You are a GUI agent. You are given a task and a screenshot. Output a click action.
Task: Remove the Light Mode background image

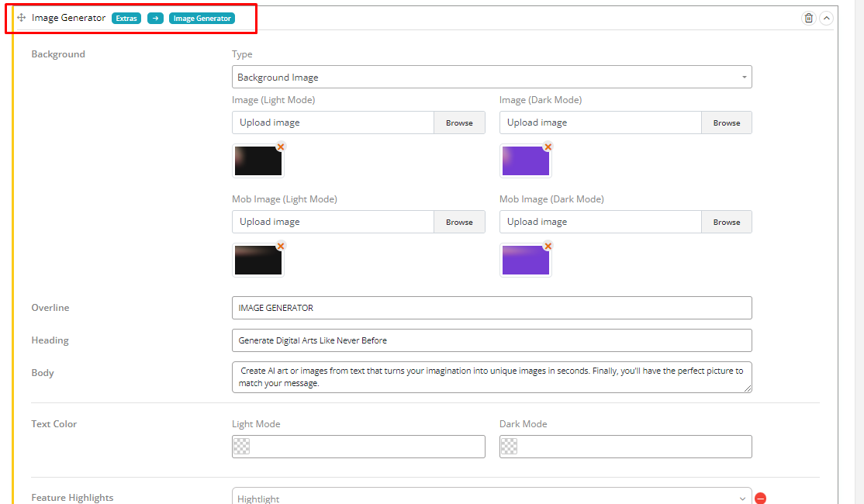point(281,147)
